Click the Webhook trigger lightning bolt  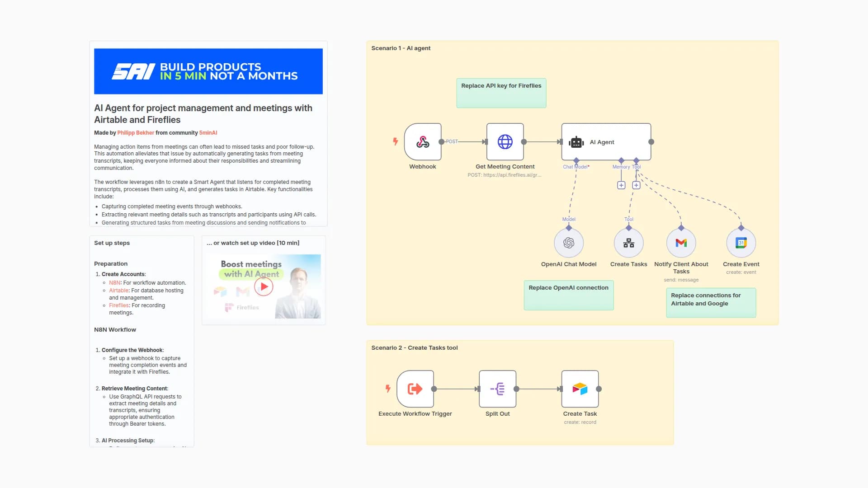click(x=396, y=141)
